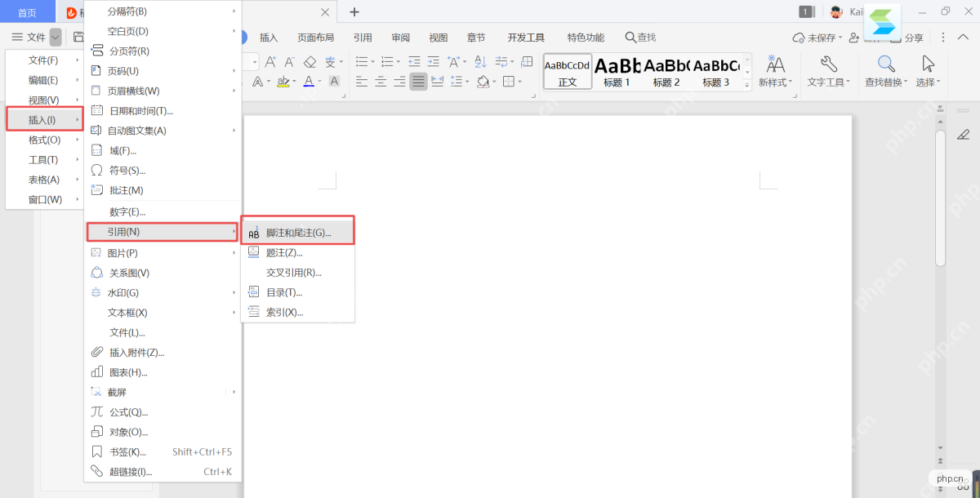Choose 脚注和尾注(G)... from the submenu
This screenshot has width=980, height=498.
pos(298,233)
